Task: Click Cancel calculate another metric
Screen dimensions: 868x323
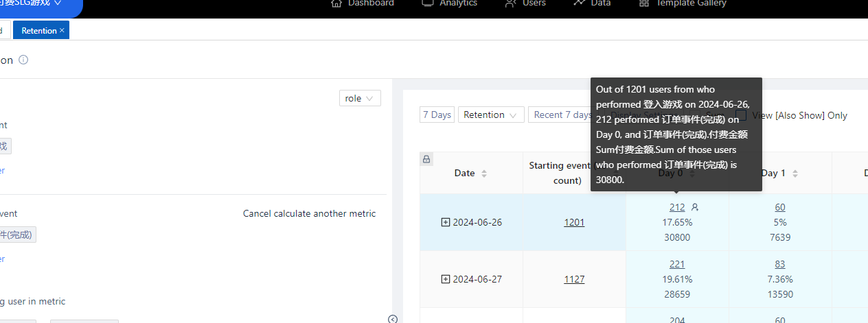Action: [x=309, y=213]
